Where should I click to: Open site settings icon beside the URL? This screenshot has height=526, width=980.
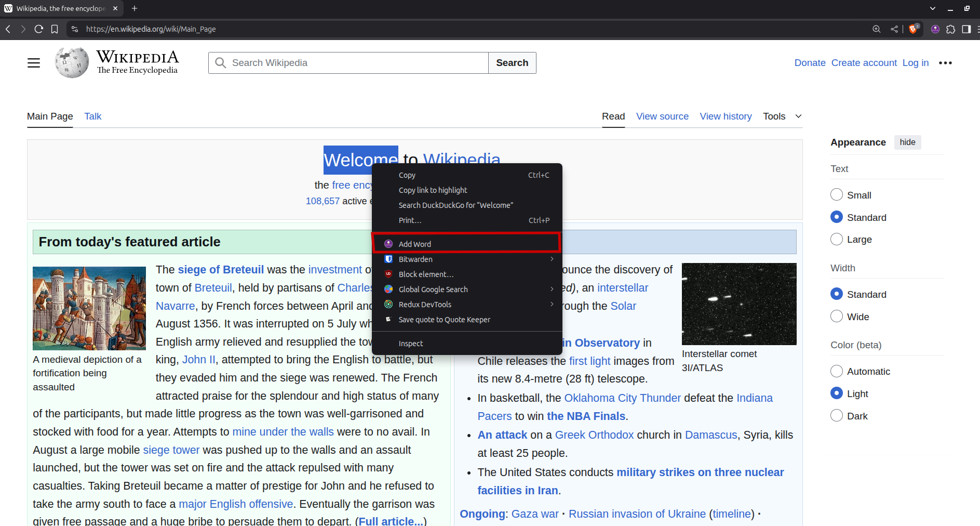pyautogui.click(x=75, y=29)
